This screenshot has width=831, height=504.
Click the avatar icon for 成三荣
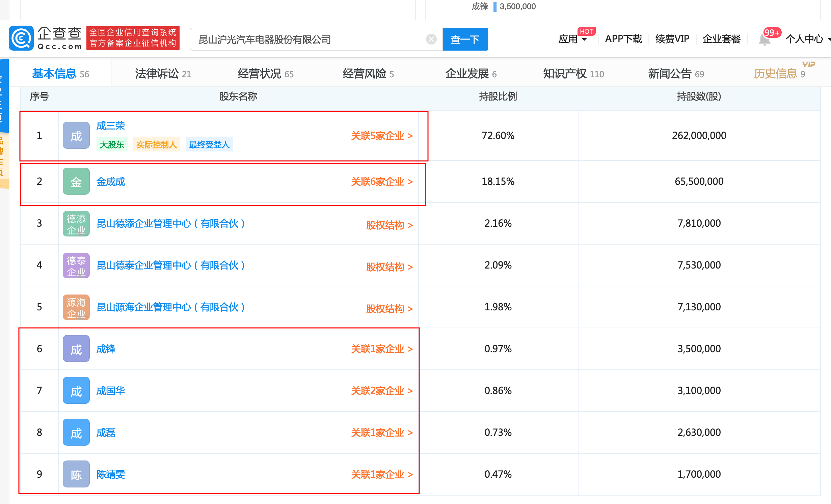point(76,136)
